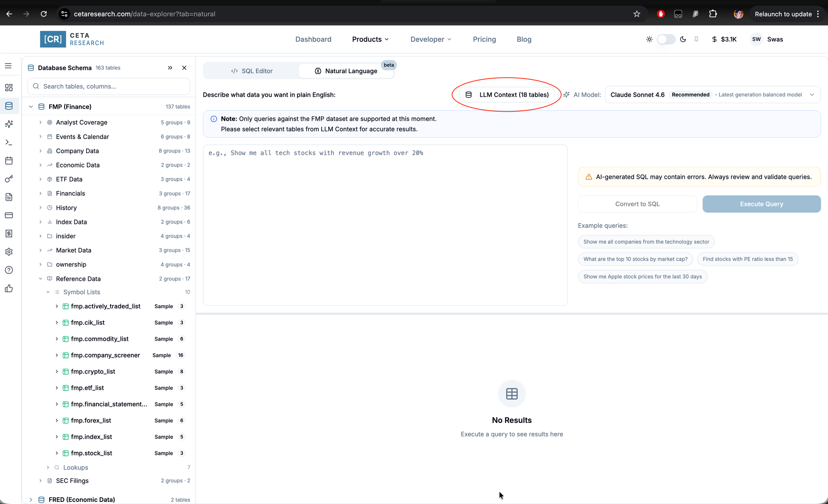
Task: Open the AI sparkle icon in sidebar
Action: point(9,124)
